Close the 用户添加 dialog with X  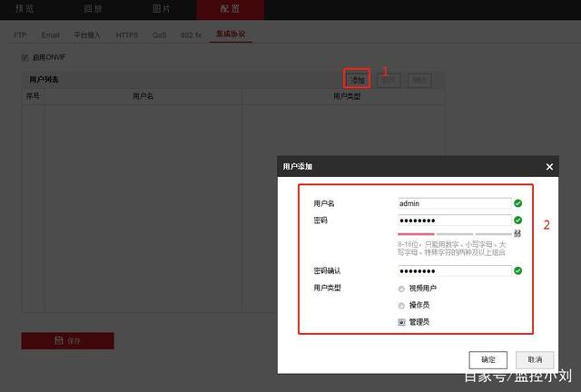click(x=549, y=167)
